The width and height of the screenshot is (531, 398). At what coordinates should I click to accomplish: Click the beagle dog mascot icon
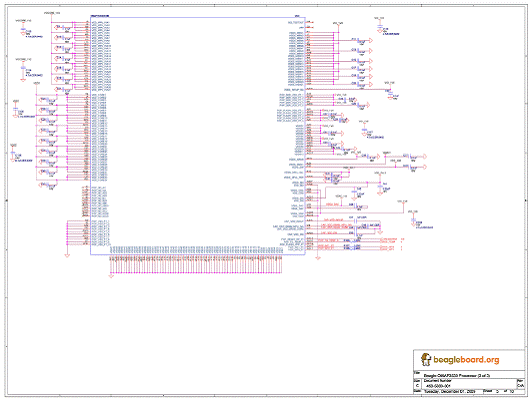click(x=426, y=359)
